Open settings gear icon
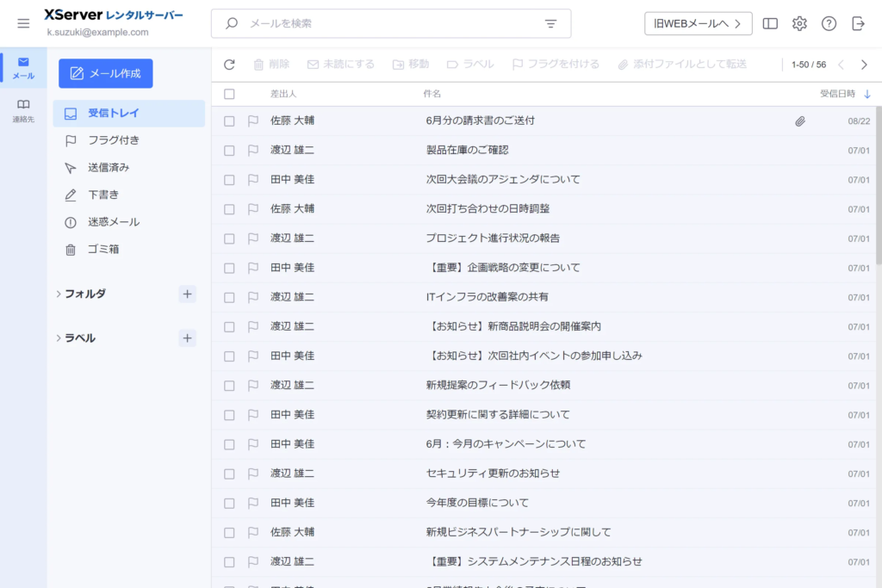 pos(799,24)
